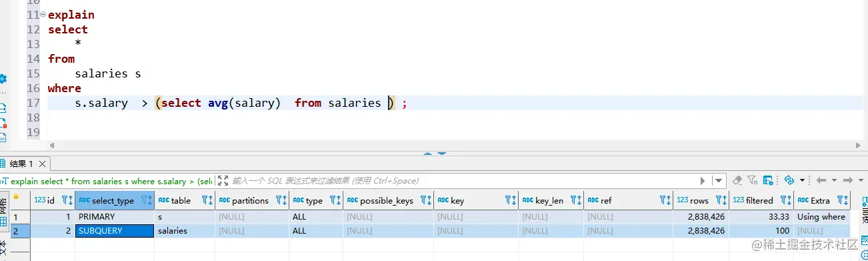The height and width of the screenshot is (261, 868).
Task: Click the filter/sort icon on rows column
Action: (721, 200)
